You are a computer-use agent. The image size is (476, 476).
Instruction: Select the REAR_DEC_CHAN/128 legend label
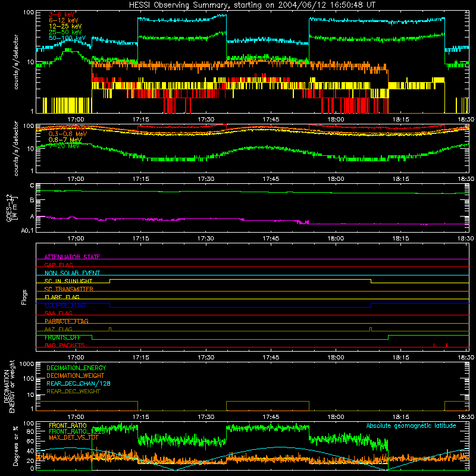click(x=79, y=383)
